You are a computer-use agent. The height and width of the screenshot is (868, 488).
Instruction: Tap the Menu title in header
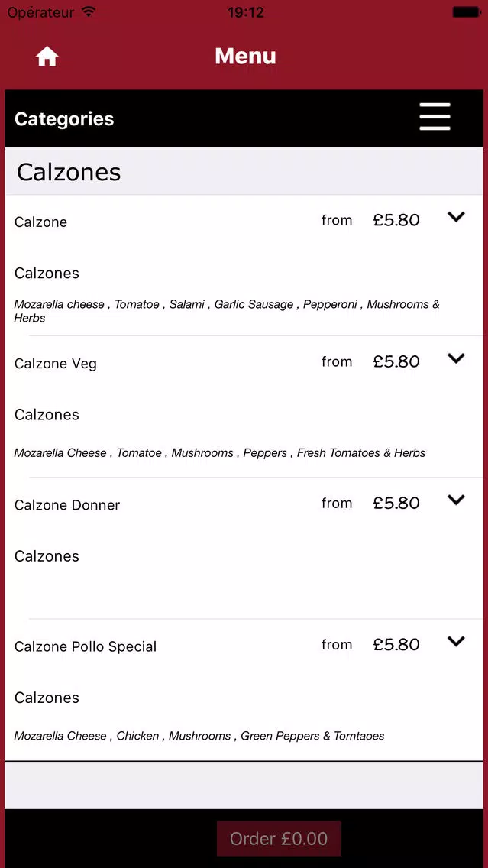tap(246, 56)
